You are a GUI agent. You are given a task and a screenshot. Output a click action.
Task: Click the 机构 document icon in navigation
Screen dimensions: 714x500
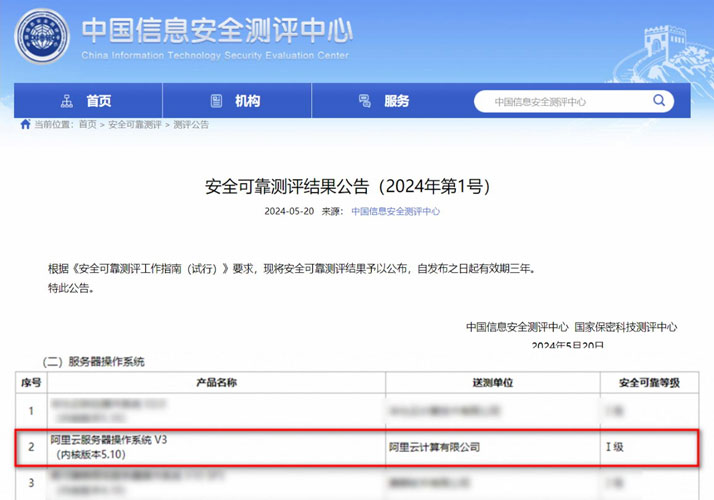click(216, 101)
